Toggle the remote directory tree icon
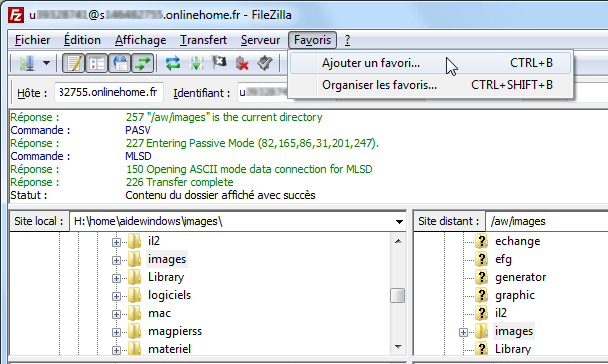This screenshot has height=364, width=608. pyautogui.click(x=120, y=63)
